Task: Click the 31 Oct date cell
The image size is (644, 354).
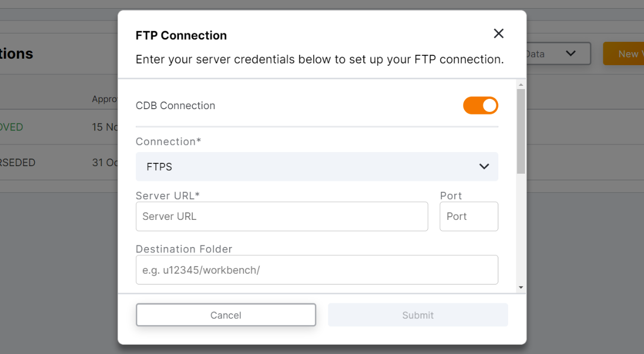Action: tap(105, 162)
